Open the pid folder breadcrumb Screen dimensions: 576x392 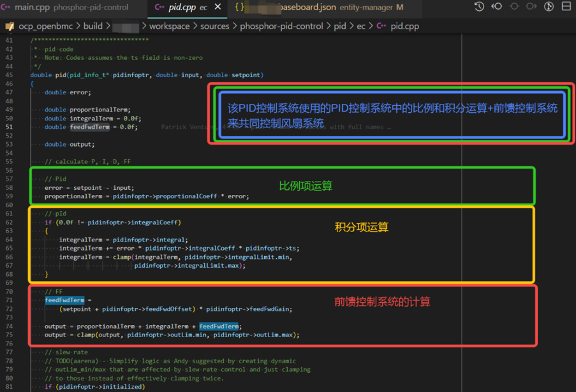click(x=340, y=26)
